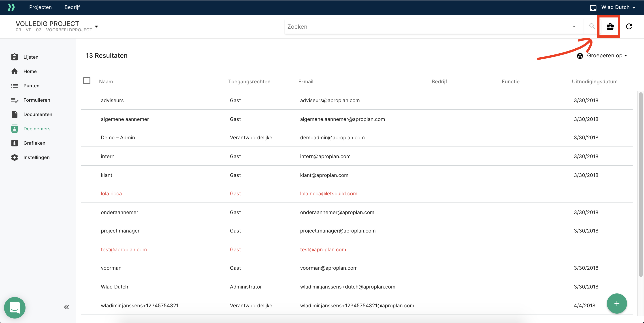Navigate to Documenten section
The width and height of the screenshot is (644, 323).
pyautogui.click(x=38, y=114)
